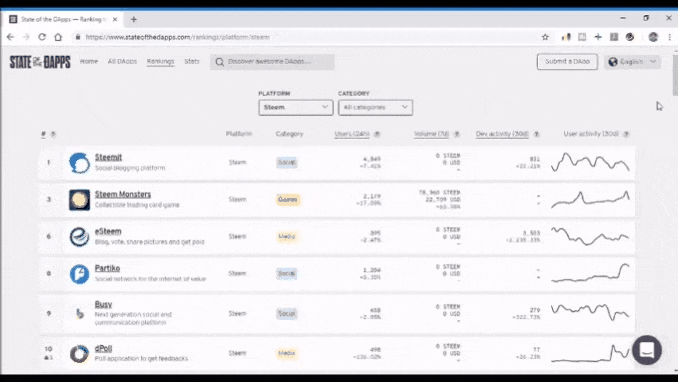Screen dimensions: 678x382
Task: Click the Games tag in Steem Monsters row
Action: (x=288, y=200)
